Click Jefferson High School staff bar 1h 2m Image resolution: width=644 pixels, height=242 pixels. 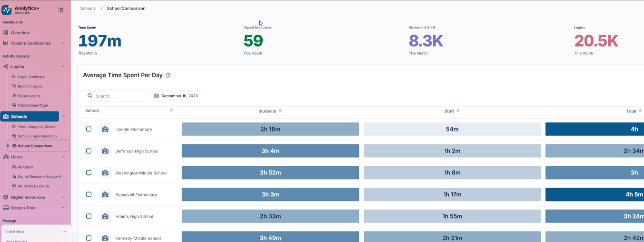tap(452, 151)
